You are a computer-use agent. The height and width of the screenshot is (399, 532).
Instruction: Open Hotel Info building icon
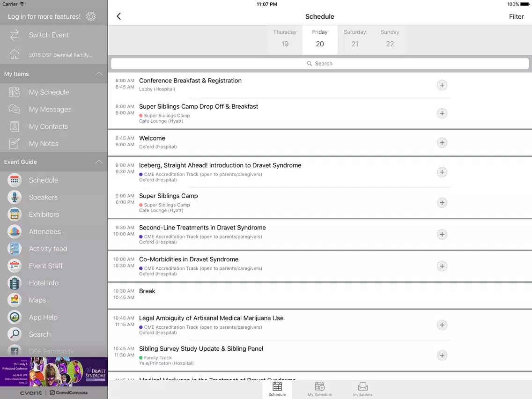pyautogui.click(x=14, y=283)
